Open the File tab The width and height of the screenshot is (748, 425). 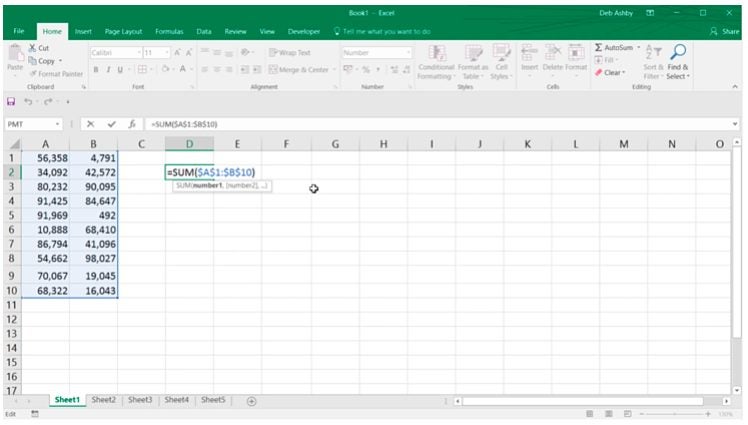point(19,31)
